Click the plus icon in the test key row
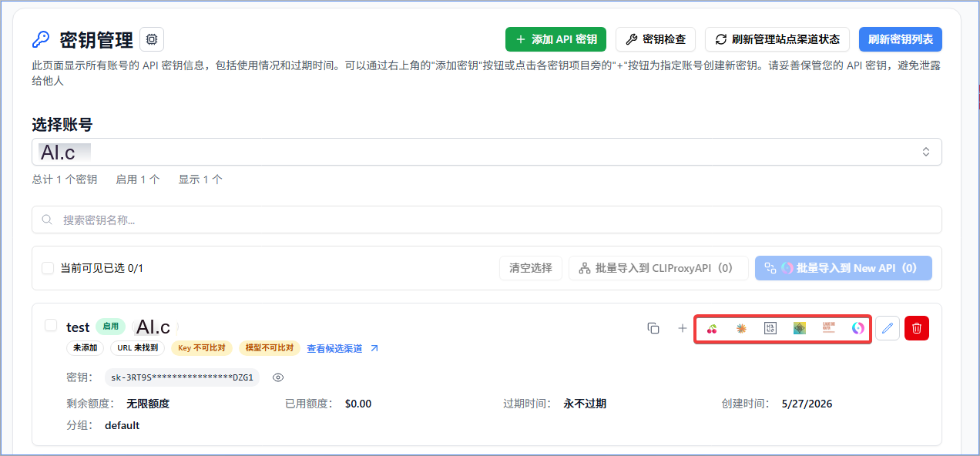The width and height of the screenshot is (980, 456). pyautogui.click(x=682, y=328)
